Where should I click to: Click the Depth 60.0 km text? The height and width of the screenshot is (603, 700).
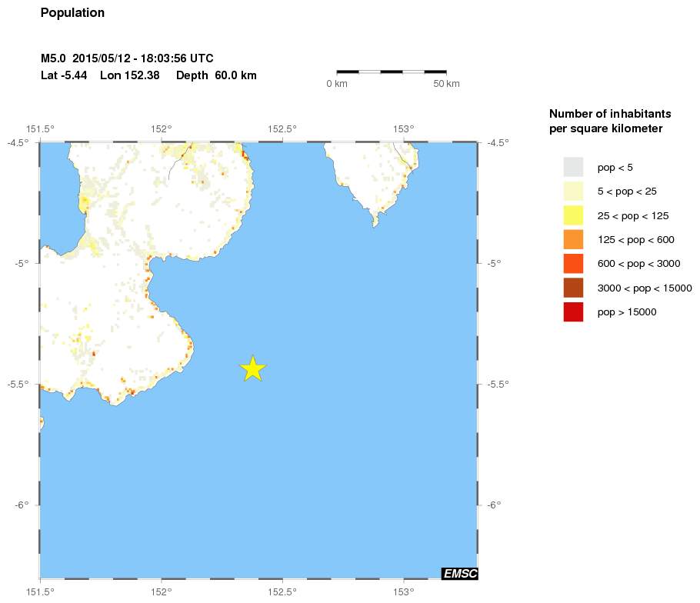click(216, 75)
